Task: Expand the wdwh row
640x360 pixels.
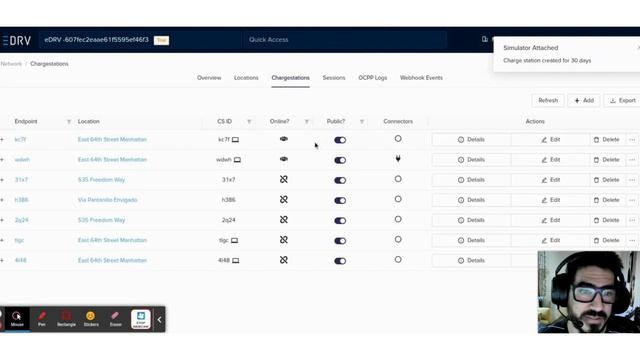Action: pos(2,160)
